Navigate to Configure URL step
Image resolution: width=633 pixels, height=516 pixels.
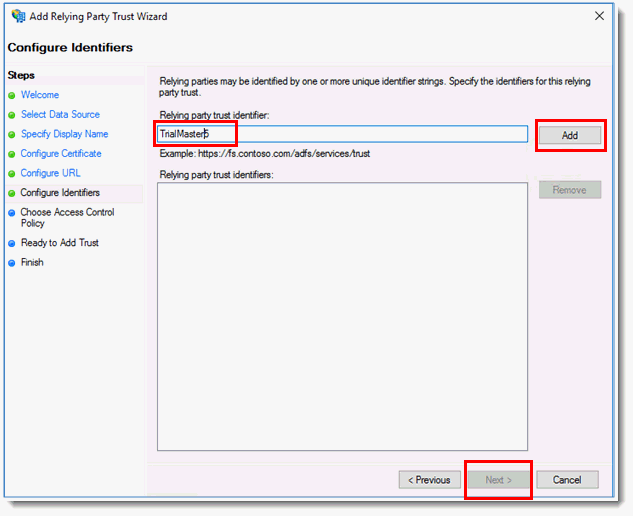point(50,173)
